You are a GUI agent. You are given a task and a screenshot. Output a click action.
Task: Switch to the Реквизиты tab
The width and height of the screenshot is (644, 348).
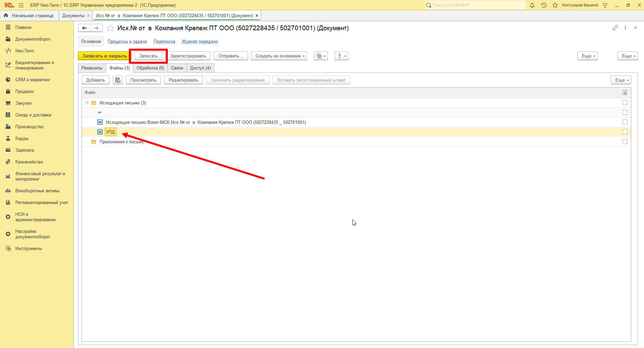point(92,68)
